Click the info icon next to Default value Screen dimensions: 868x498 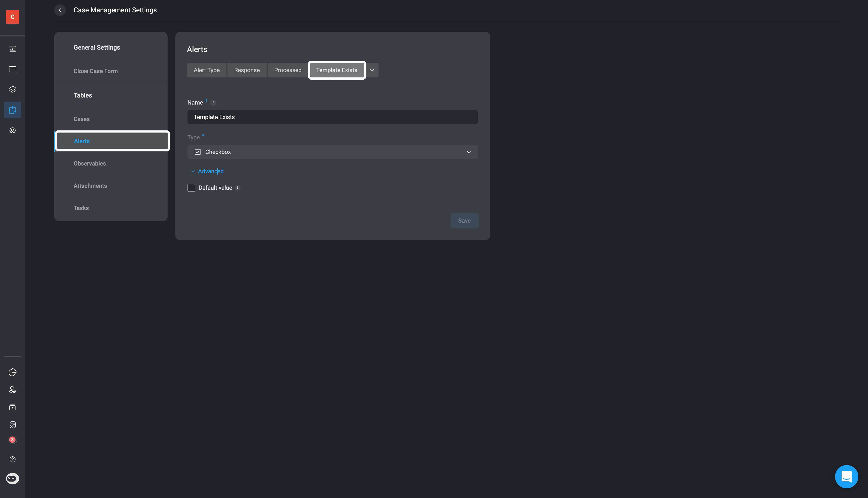click(238, 188)
